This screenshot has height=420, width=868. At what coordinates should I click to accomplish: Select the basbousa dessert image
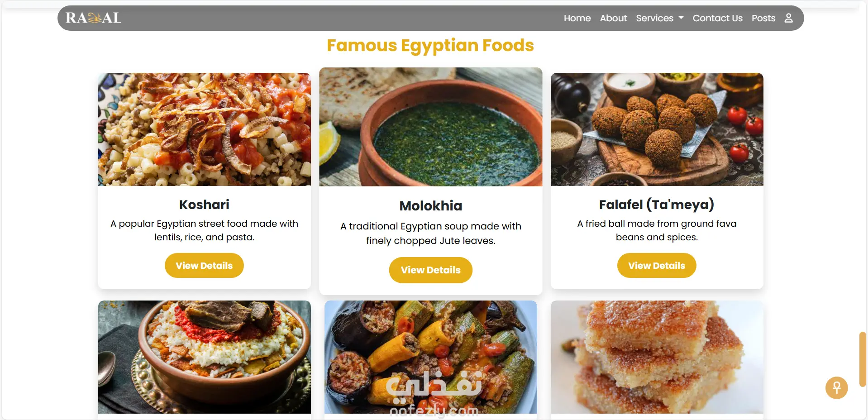(x=656, y=357)
